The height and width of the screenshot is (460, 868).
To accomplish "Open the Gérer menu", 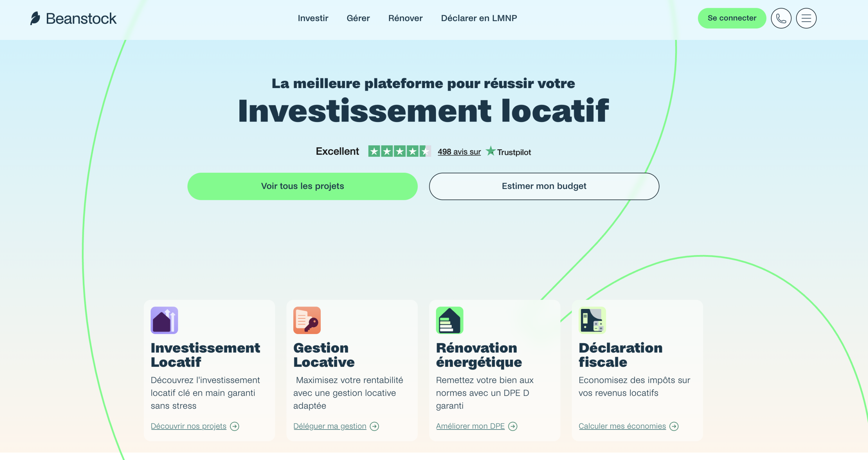I will 358,18.
